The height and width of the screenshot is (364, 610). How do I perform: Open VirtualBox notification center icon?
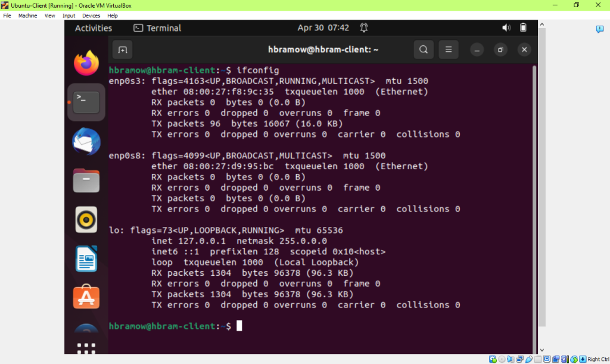599,29
